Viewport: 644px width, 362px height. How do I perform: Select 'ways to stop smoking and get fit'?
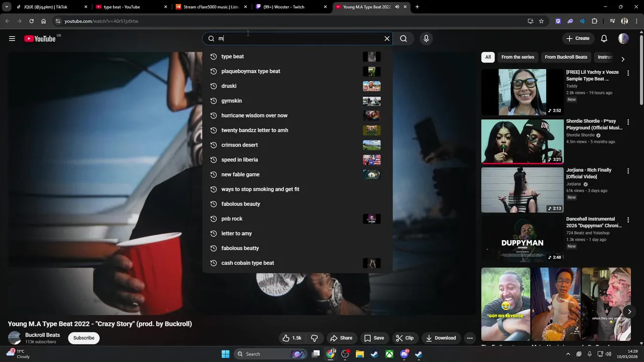click(297, 189)
